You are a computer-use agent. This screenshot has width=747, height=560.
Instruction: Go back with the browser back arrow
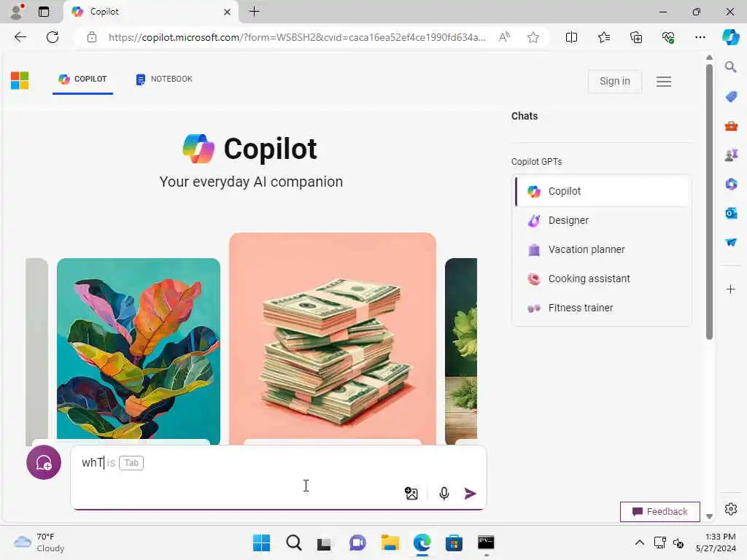[x=20, y=37]
